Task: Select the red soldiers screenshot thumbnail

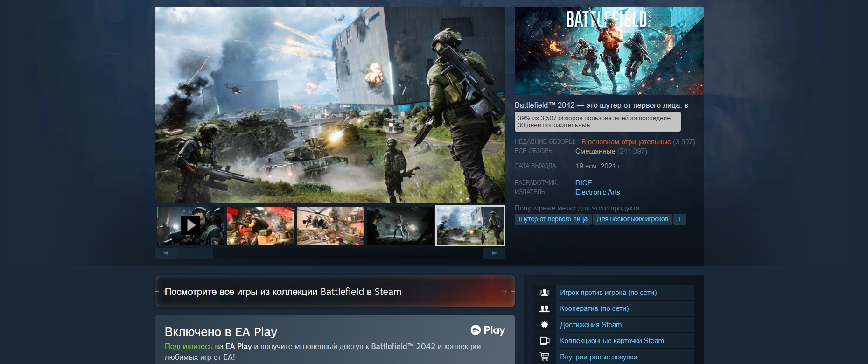Action: 260,226
